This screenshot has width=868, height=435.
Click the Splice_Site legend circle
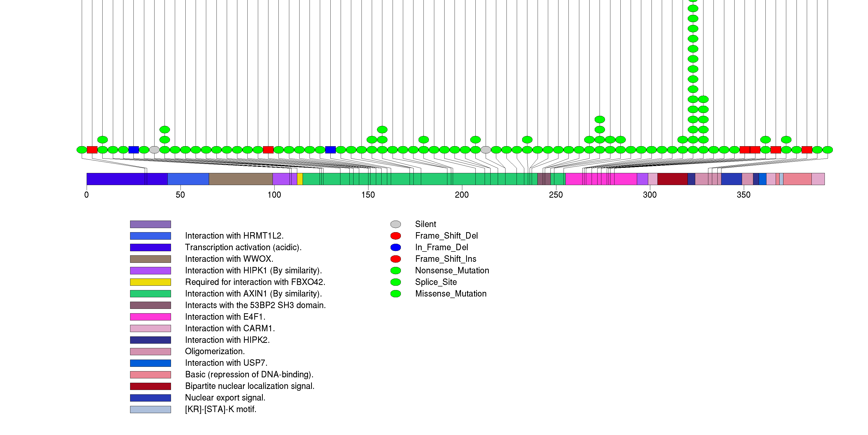(395, 282)
